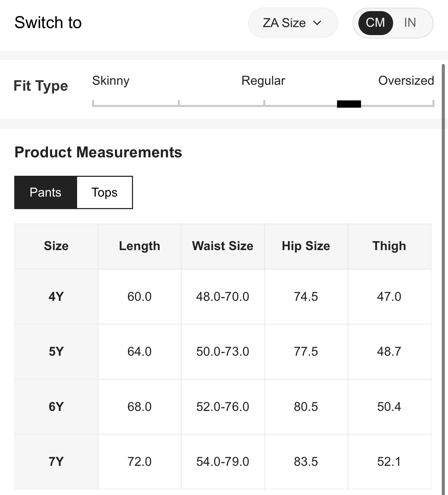Select the 5Y size row
448x495 pixels.
(x=56, y=352)
